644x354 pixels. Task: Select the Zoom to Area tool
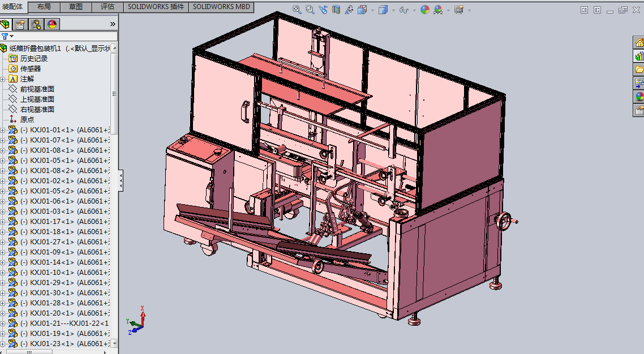pos(310,10)
